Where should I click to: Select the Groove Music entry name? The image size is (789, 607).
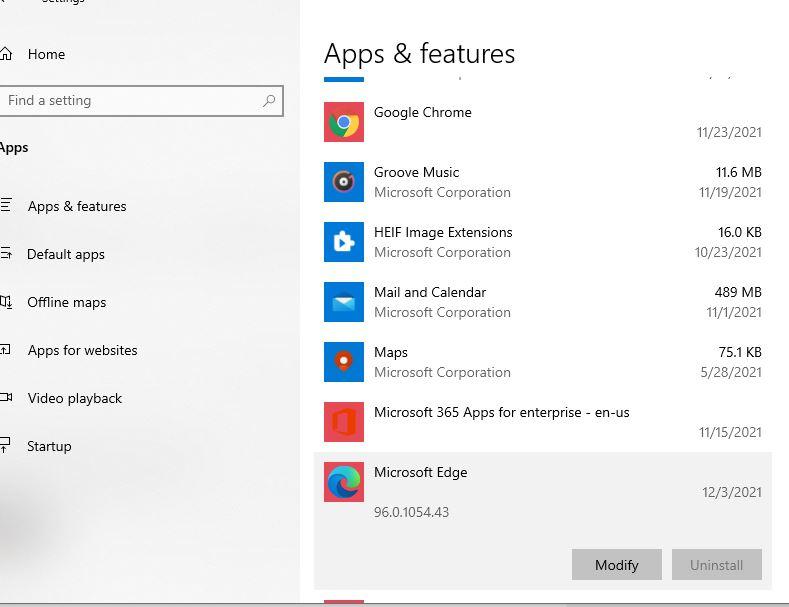(x=417, y=172)
